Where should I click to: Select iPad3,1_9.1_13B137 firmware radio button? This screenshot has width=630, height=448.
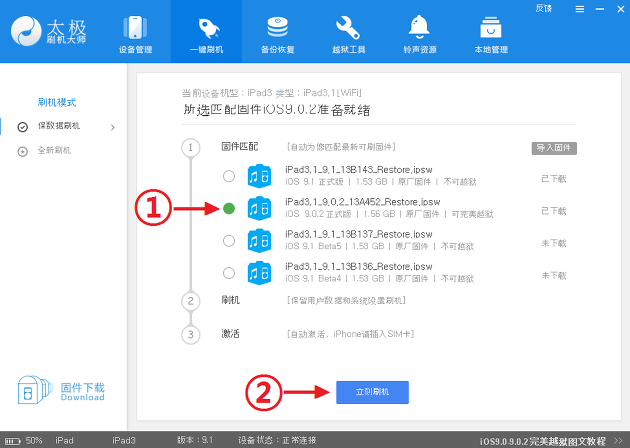[229, 241]
